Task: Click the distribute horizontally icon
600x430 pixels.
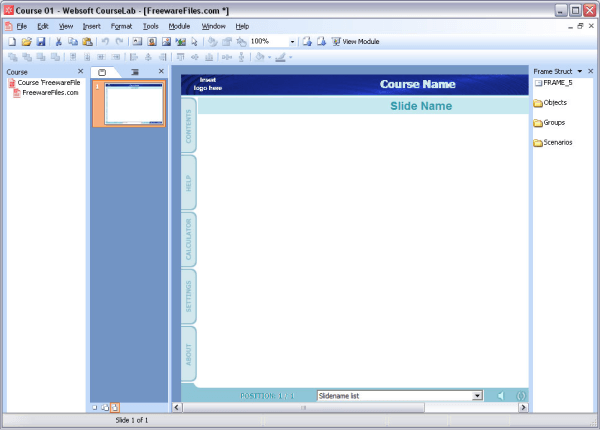Action: tap(227, 57)
